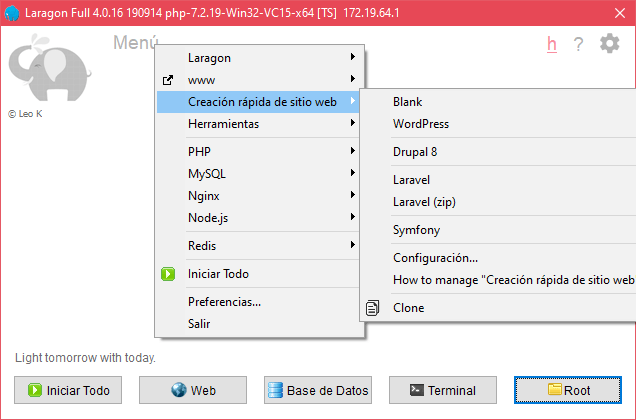Choose Salir to exit Laragon
The image size is (636, 420).
(258, 324)
